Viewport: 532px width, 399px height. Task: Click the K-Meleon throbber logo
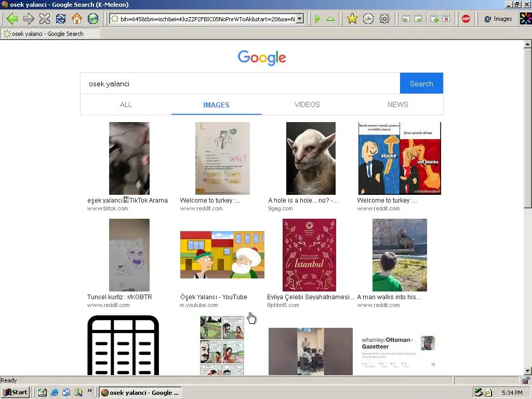[526, 19]
